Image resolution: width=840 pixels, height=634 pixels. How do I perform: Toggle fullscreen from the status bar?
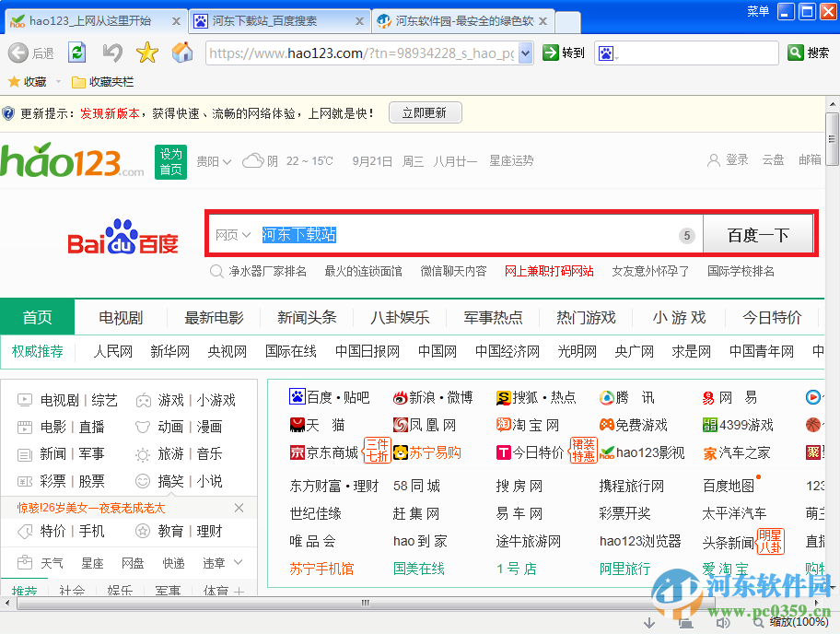(686, 623)
